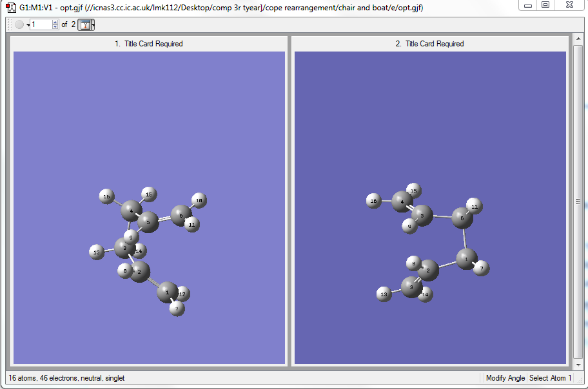Click the 'Modify Angle' status bar entry
588x389 pixels.
coord(505,378)
